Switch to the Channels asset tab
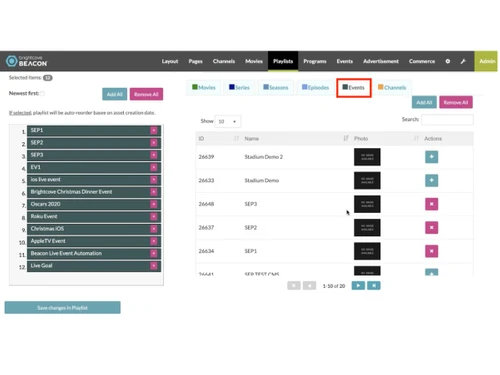 [x=392, y=88]
